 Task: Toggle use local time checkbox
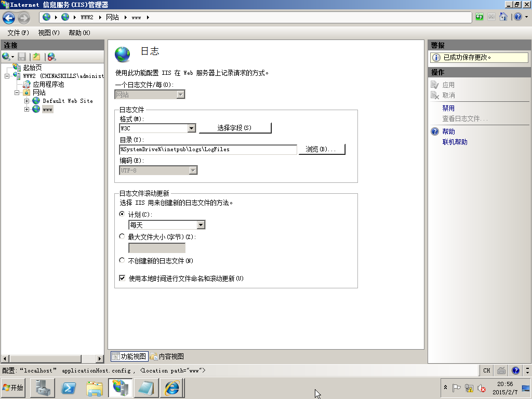[122, 278]
